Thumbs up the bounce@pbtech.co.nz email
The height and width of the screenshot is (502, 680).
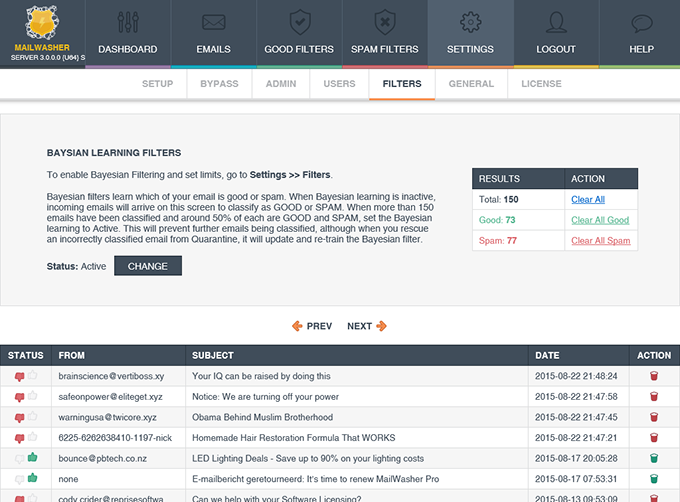(33, 457)
